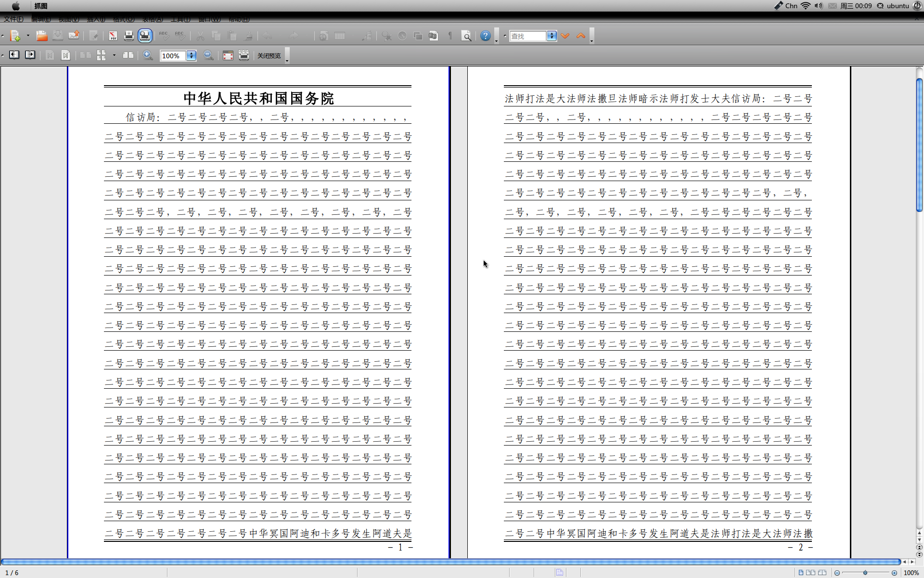The width and height of the screenshot is (924, 578).
Task: Click the format paintbrush icon
Action: click(x=248, y=36)
